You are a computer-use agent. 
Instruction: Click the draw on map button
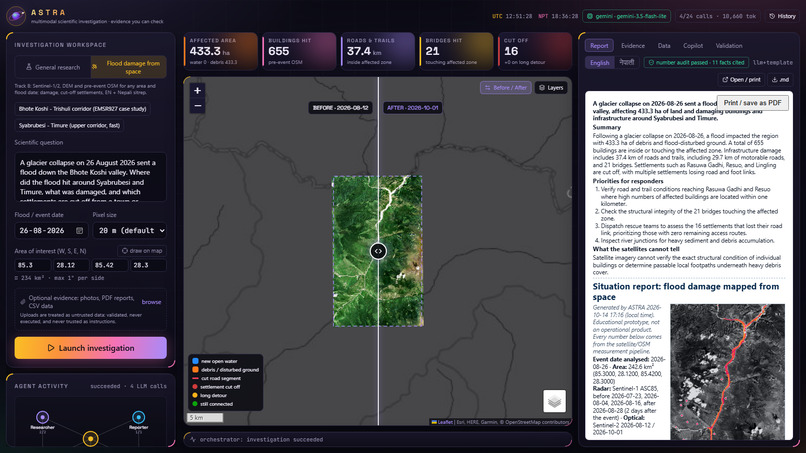pos(142,251)
